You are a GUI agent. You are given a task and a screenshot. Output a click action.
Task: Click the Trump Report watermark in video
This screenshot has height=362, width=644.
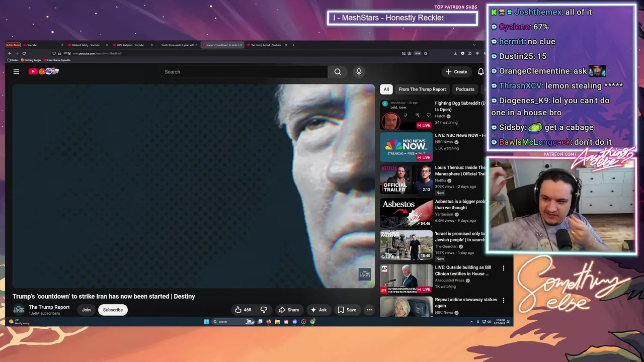364,274
